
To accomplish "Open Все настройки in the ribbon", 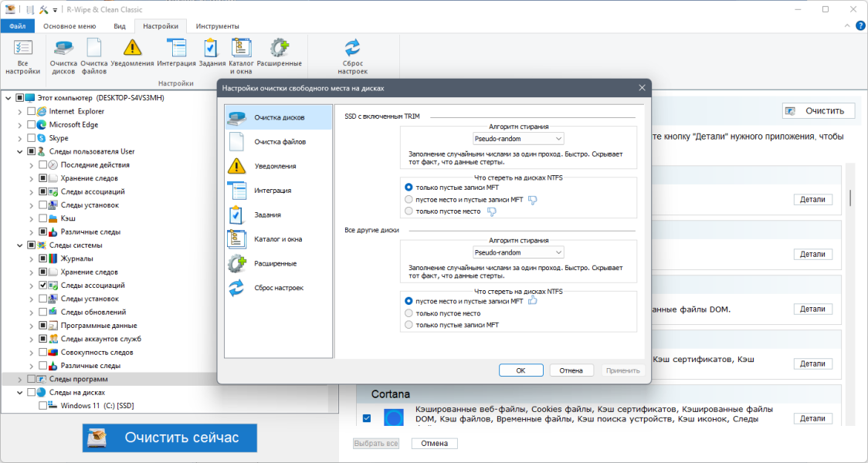I will click(x=22, y=57).
